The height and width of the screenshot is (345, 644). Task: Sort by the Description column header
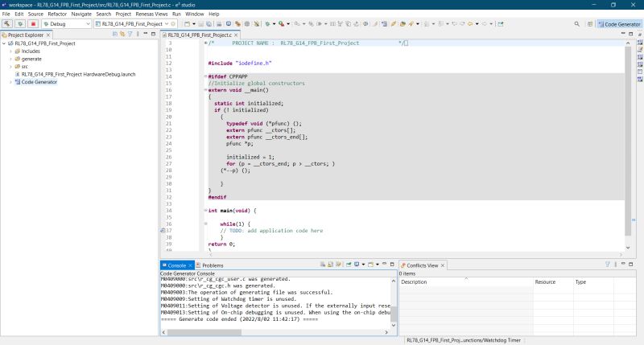coord(466,281)
